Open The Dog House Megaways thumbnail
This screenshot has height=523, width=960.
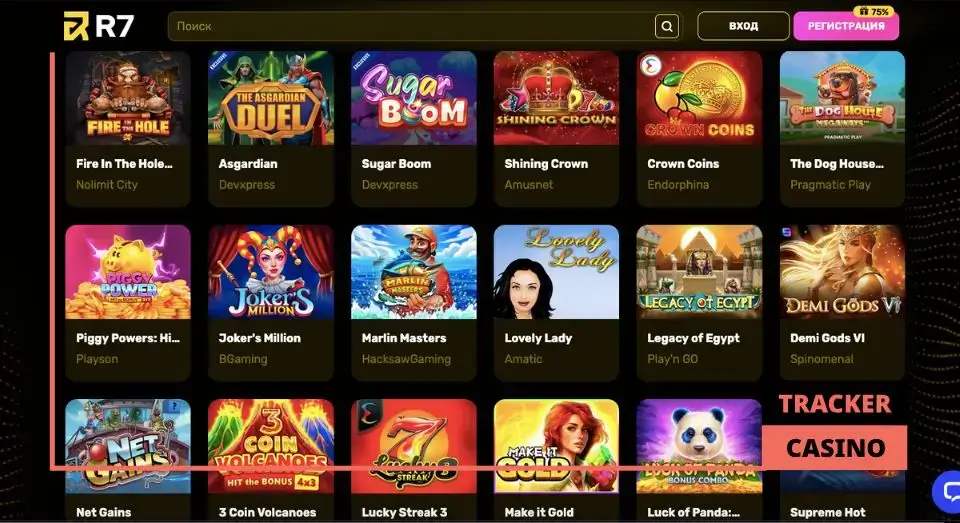point(842,98)
